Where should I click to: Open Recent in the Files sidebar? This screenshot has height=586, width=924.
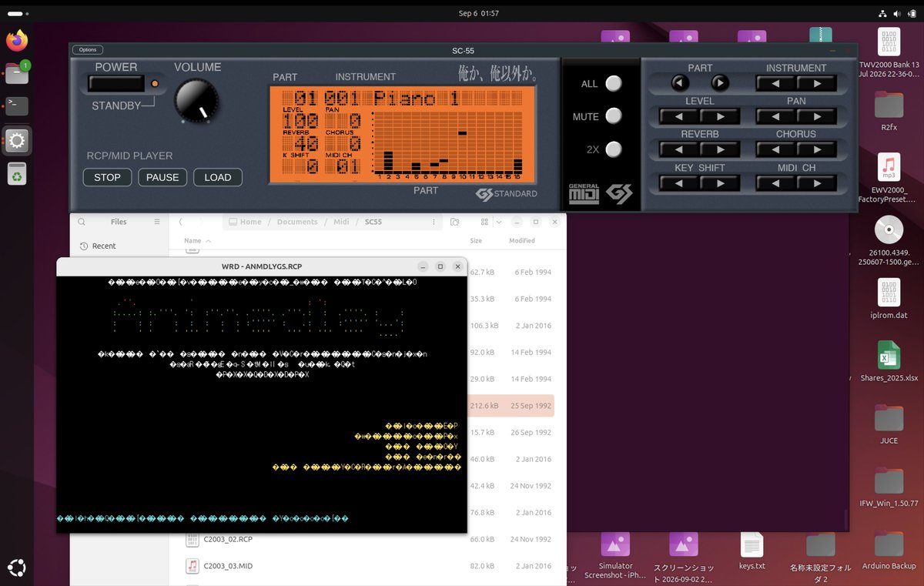(x=104, y=246)
